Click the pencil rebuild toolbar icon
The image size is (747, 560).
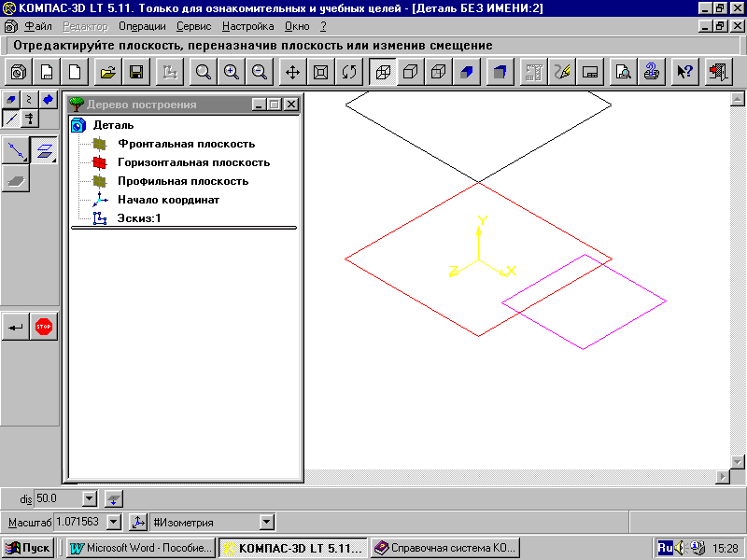tap(562, 72)
